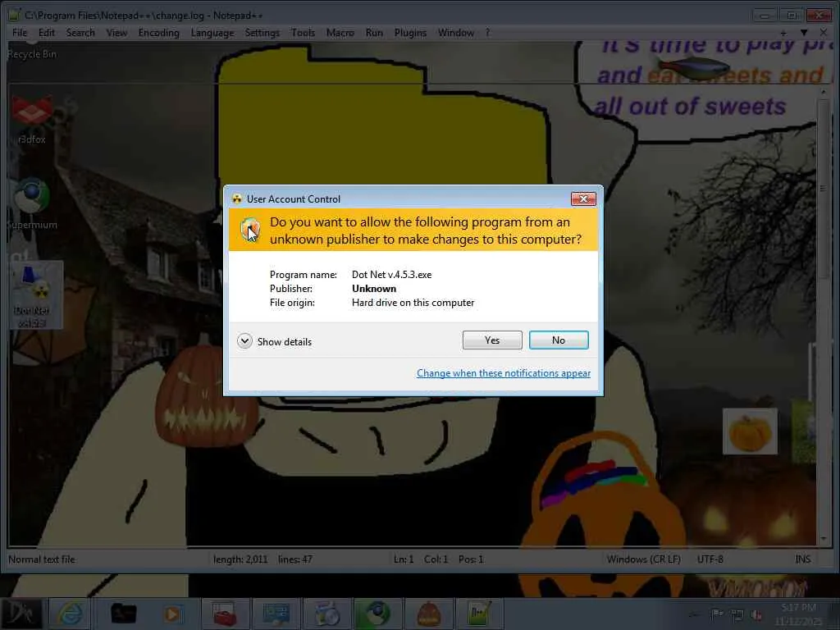
Task: Click the small shield icon in the UAC title bar
Action: pyautogui.click(x=237, y=199)
